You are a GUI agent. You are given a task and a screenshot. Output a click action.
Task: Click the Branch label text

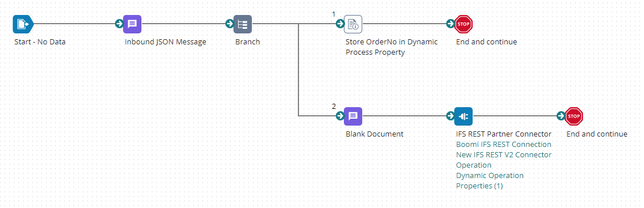(248, 42)
